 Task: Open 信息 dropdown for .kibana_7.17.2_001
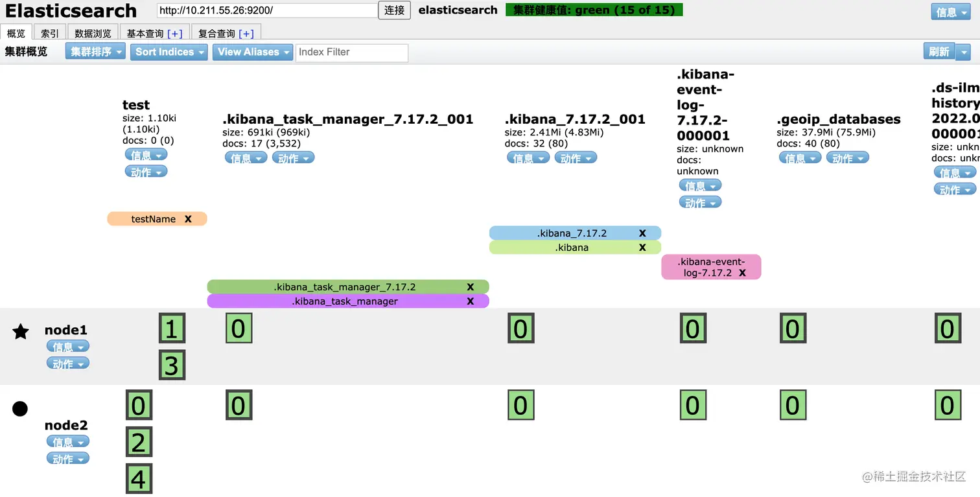pyautogui.click(x=528, y=158)
